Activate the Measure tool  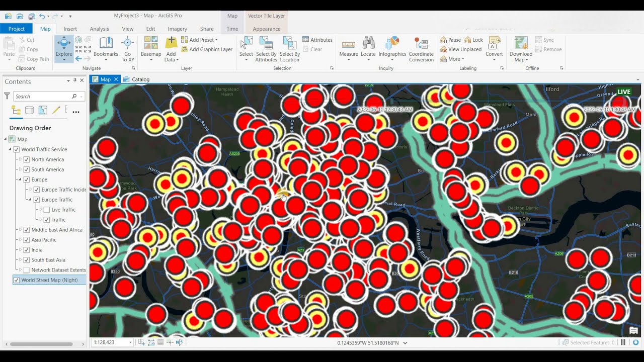pos(349,48)
